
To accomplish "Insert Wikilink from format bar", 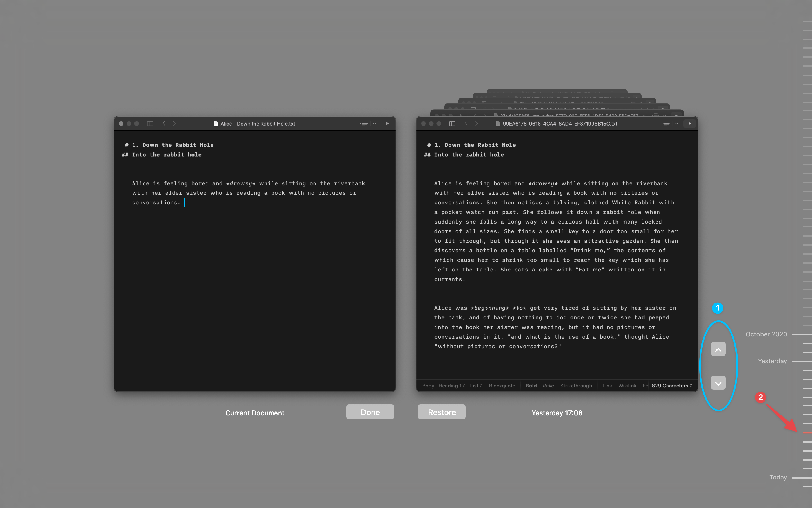I will pyautogui.click(x=627, y=386).
